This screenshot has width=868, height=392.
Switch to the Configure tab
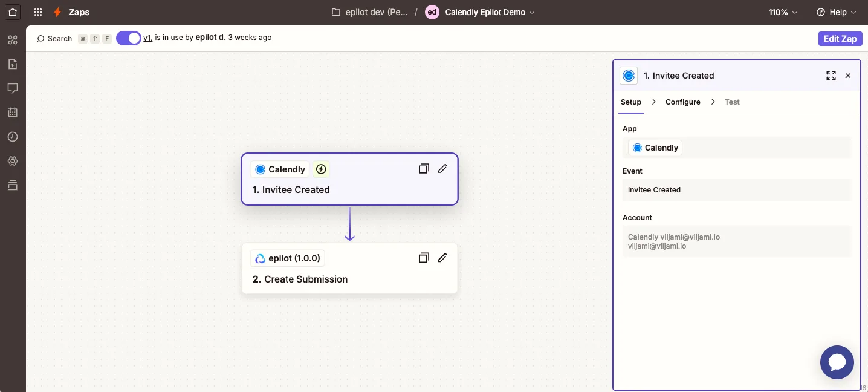(x=682, y=102)
